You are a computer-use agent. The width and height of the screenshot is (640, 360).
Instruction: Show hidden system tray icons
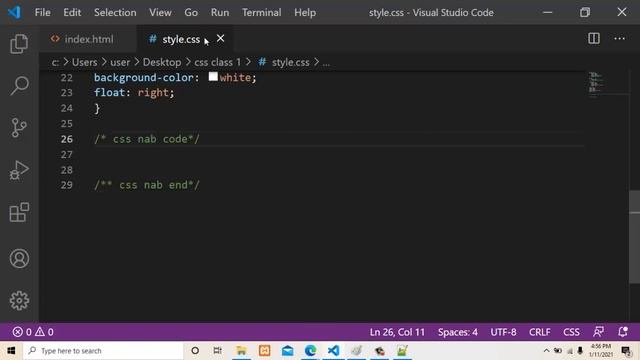546,351
